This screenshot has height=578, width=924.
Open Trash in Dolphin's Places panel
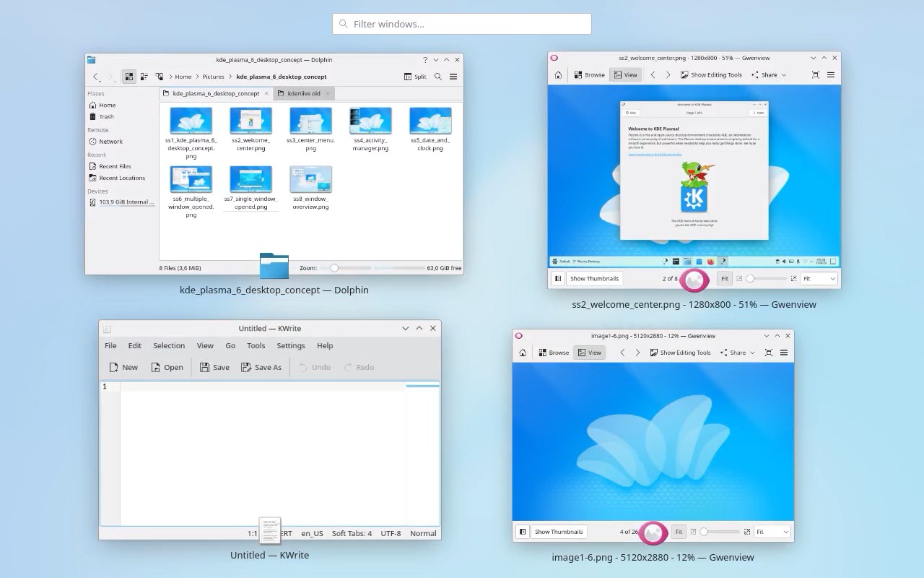[x=106, y=116]
